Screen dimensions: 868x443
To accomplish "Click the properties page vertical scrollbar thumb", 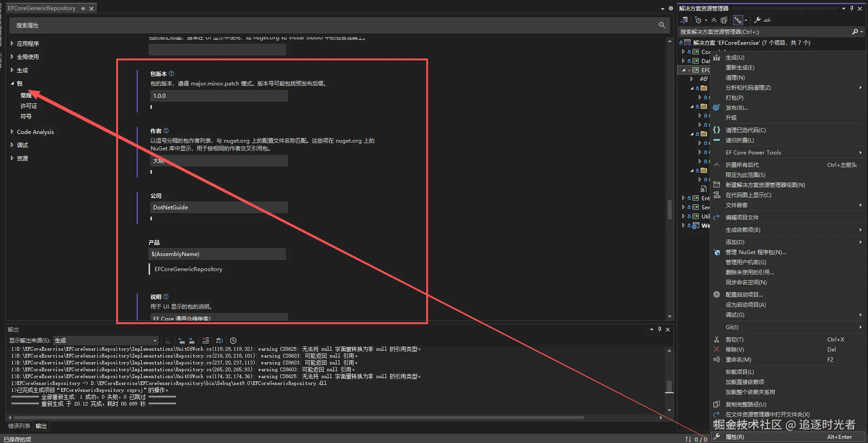I will [x=670, y=210].
